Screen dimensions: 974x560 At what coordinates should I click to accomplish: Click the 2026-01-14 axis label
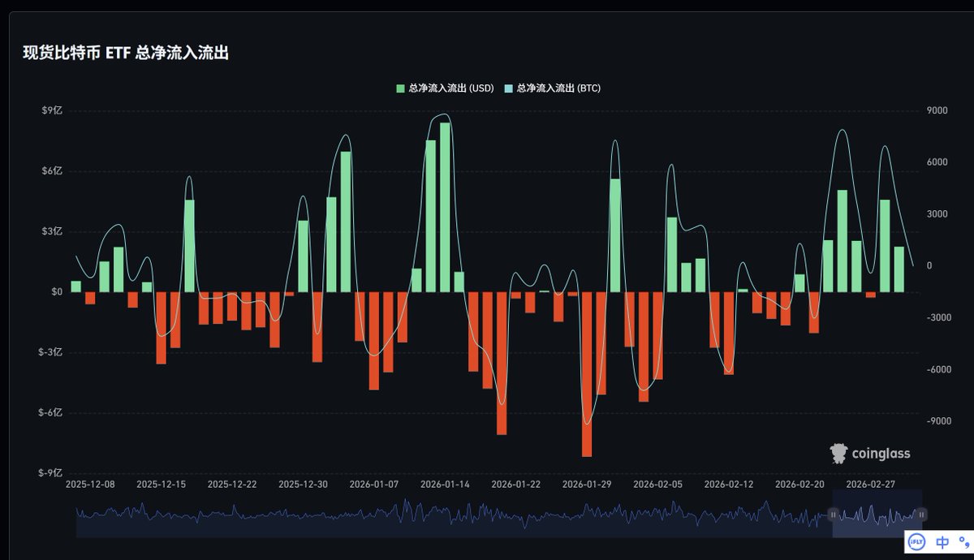point(447,484)
